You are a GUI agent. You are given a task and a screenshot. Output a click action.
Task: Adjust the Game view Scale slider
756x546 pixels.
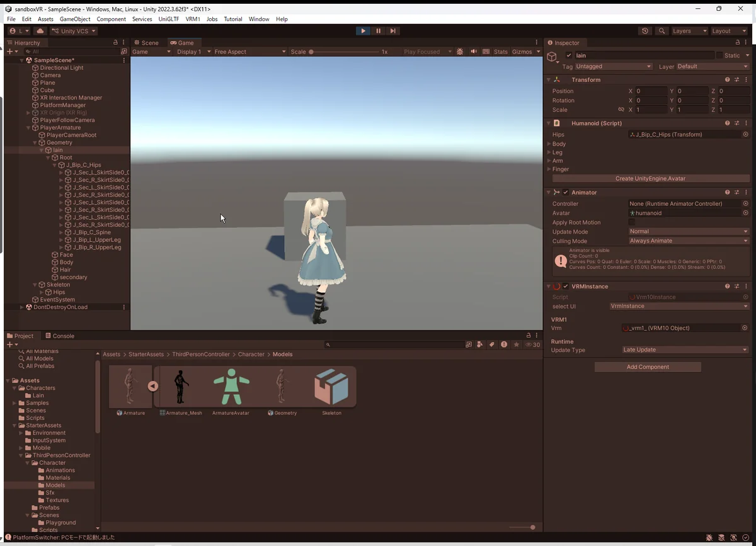point(311,52)
